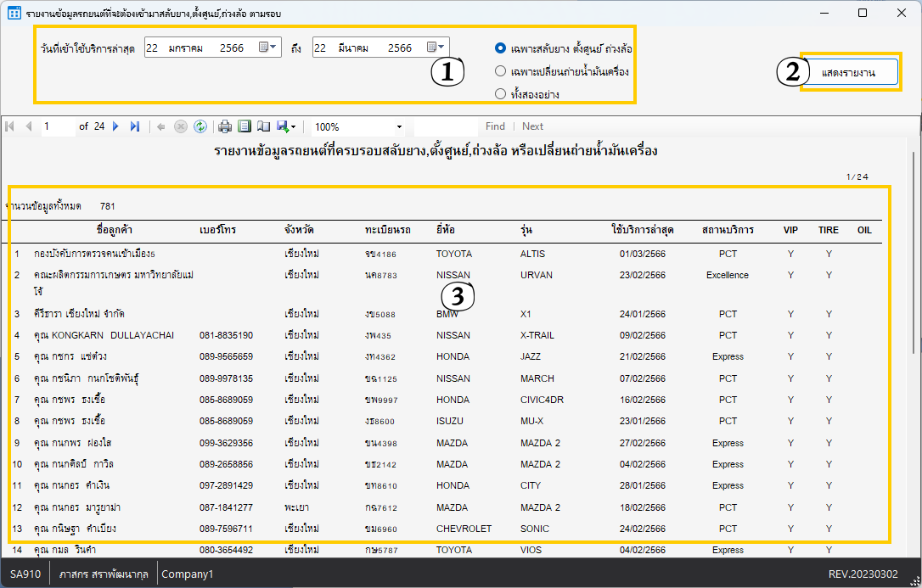Jump to last report page
Image resolution: width=922 pixels, height=588 pixels.
point(134,126)
